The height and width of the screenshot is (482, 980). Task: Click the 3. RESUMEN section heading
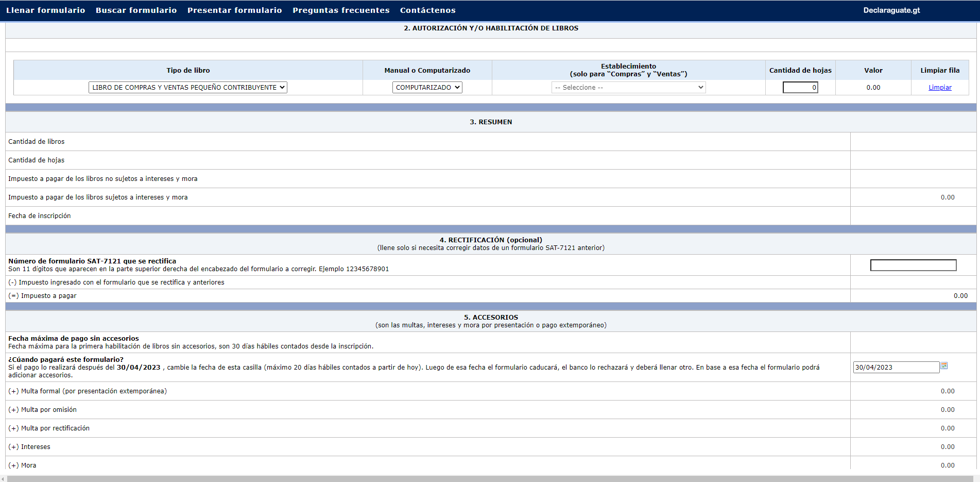(x=490, y=122)
